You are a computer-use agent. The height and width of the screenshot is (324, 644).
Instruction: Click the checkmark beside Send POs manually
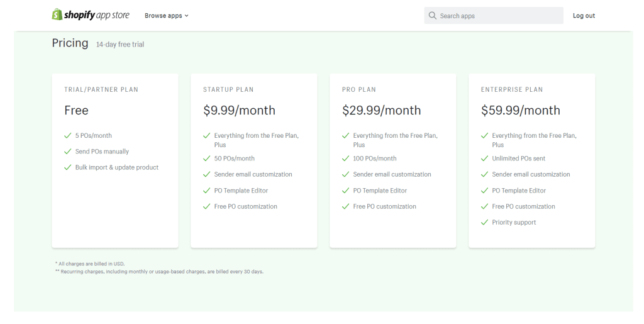tap(68, 151)
